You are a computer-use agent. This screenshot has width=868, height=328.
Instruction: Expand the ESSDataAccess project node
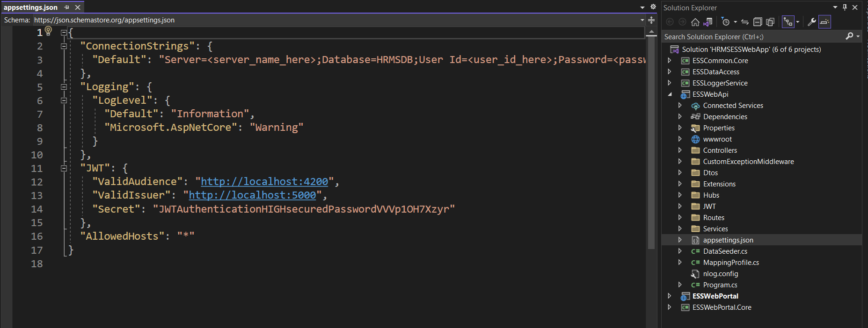tap(670, 72)
